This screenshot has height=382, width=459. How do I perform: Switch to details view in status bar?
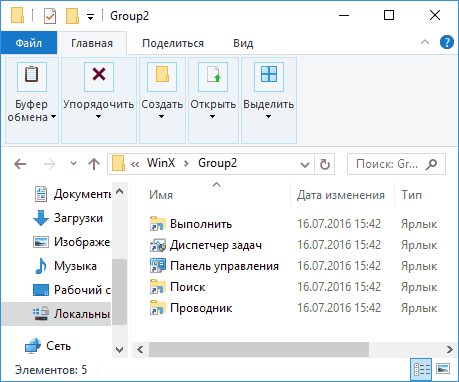click(x=421, y=369)
